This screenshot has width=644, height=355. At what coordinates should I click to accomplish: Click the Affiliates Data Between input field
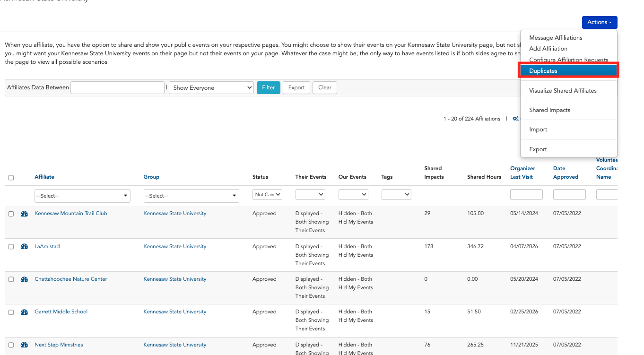coord(117,87)
